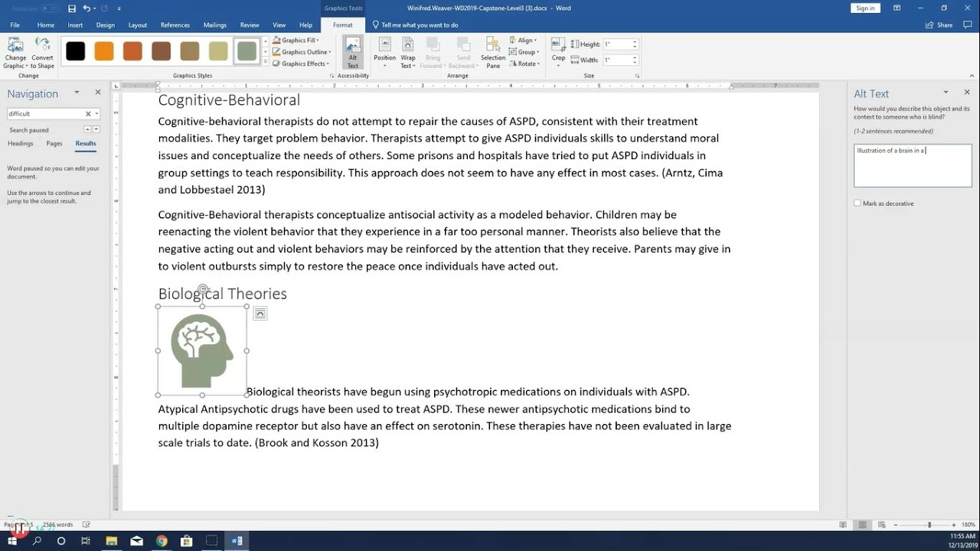Expand the Rotate dropdown

[524, 64]
